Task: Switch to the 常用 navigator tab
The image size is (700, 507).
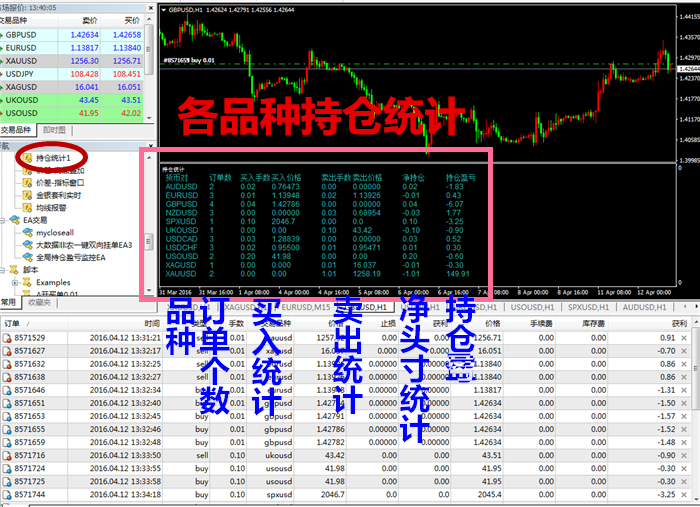Action: coord(8,303)
